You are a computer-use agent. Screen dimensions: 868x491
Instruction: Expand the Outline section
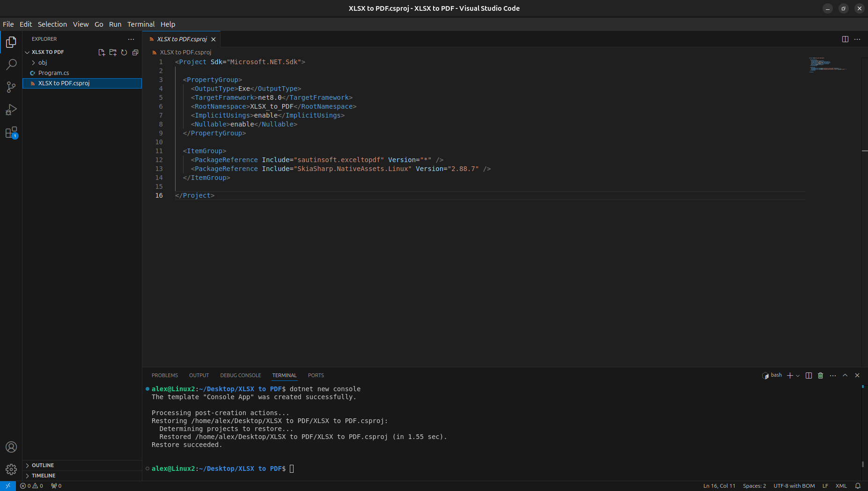click(x=43, y=465)
